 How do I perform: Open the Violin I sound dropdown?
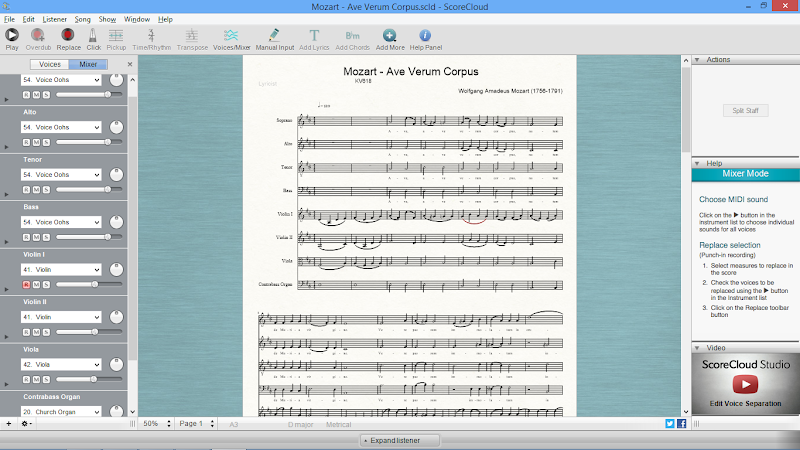pos(61,269)
